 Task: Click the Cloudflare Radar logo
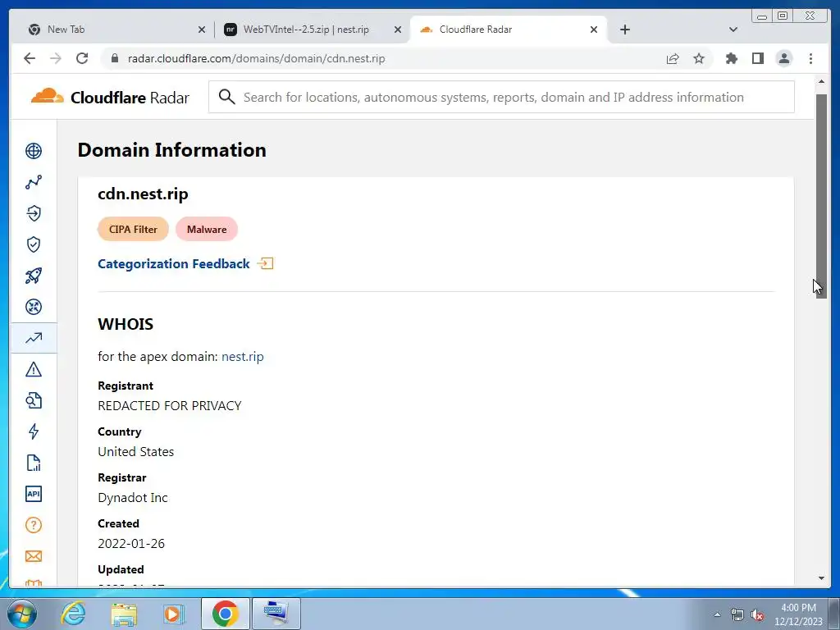tap(110, 97)
